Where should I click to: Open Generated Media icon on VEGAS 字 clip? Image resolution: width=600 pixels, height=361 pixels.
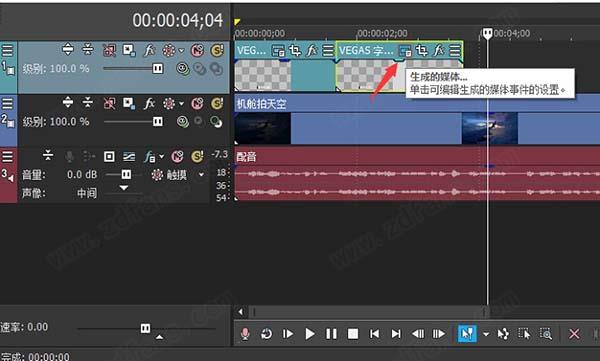click(404, 51)
